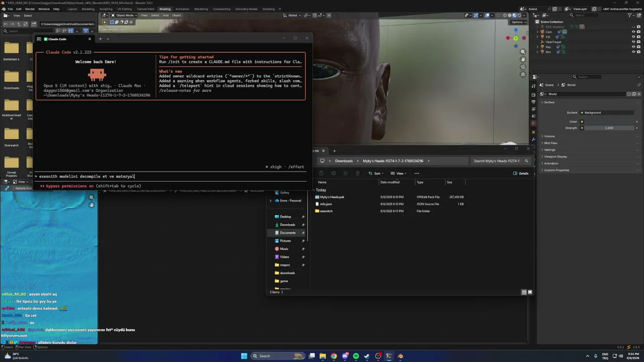Toggle render camera icon for HeadTarget
The image size is (644, 362).
point(638,42)
